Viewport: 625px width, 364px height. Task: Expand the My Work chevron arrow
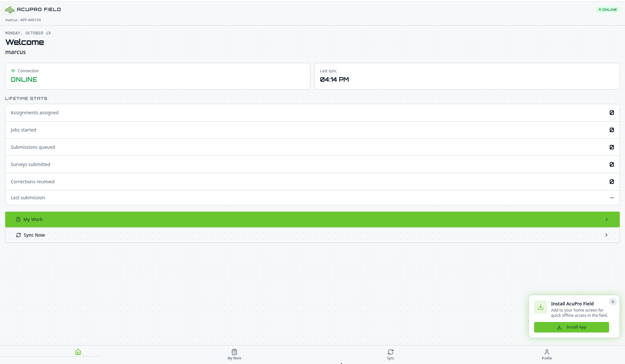pos(607,219)
